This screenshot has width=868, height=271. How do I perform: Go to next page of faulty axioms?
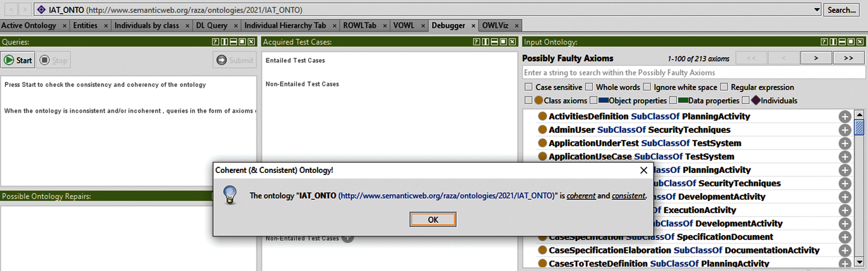(816, 58)
